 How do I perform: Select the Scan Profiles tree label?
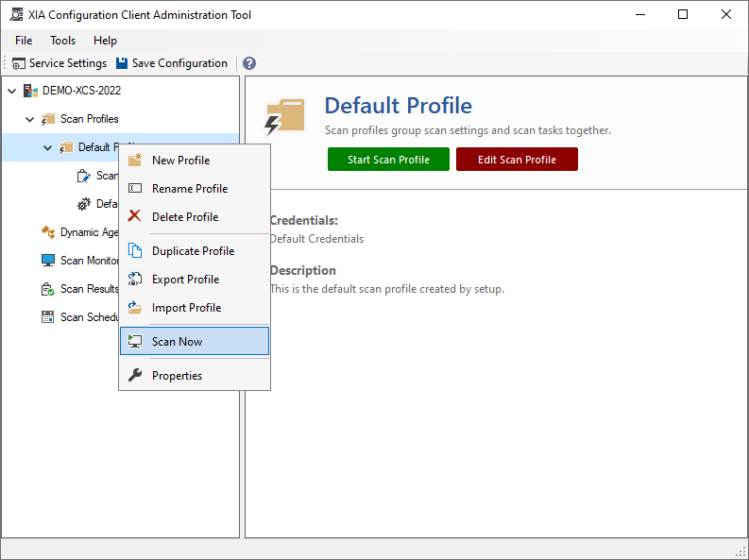click(90, 119)
